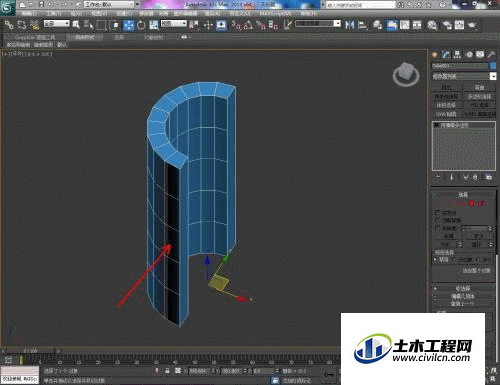This screenshot has height=385, width=500.
Task: Switch to the Hierarchy command panel tab
Action: coord(457,54)
